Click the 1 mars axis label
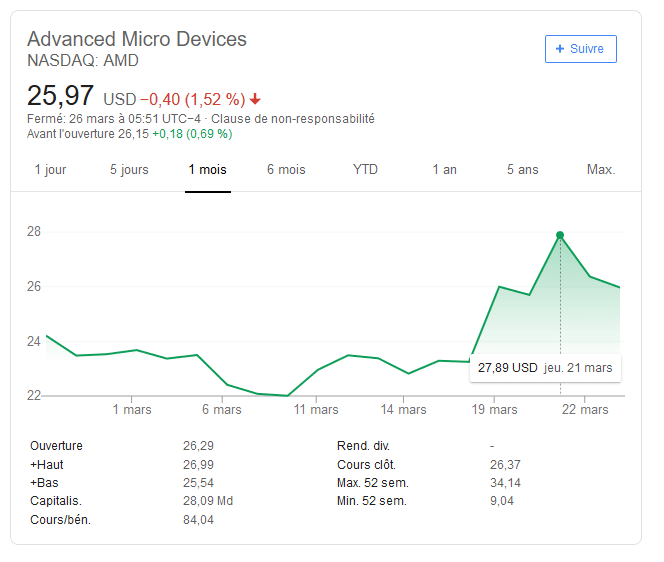The width and height of the screenshot is (664, 562). [x=132, y=410]
